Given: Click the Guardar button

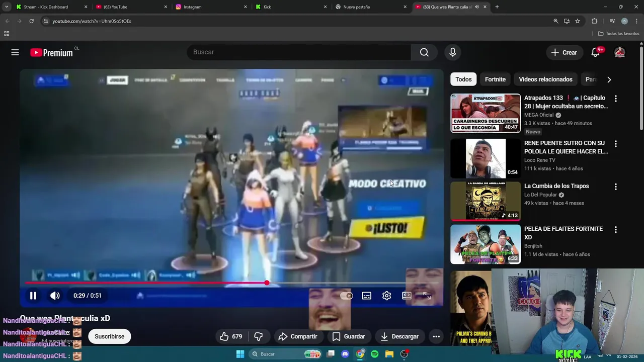Looking at the screenshot, I should pos(349,336).
